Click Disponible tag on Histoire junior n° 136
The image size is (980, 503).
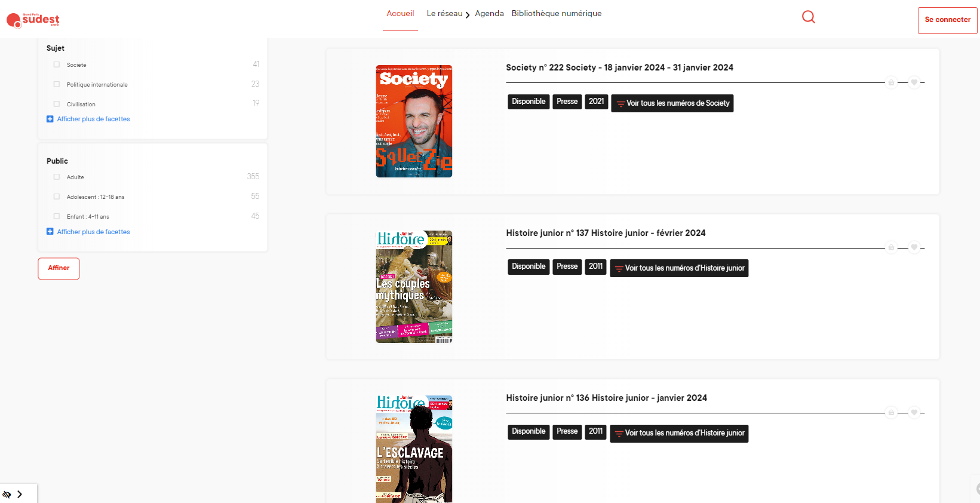click(529, 431)
